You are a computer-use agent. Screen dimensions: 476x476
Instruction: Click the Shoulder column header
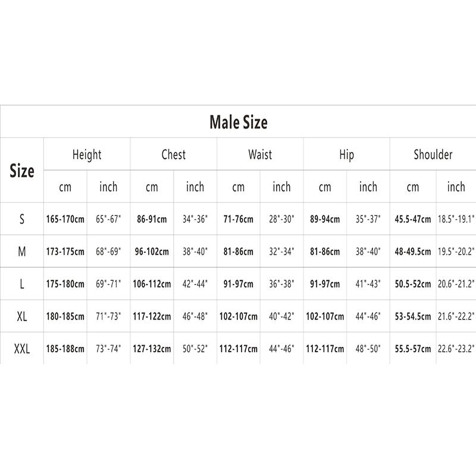coord(433,155)
